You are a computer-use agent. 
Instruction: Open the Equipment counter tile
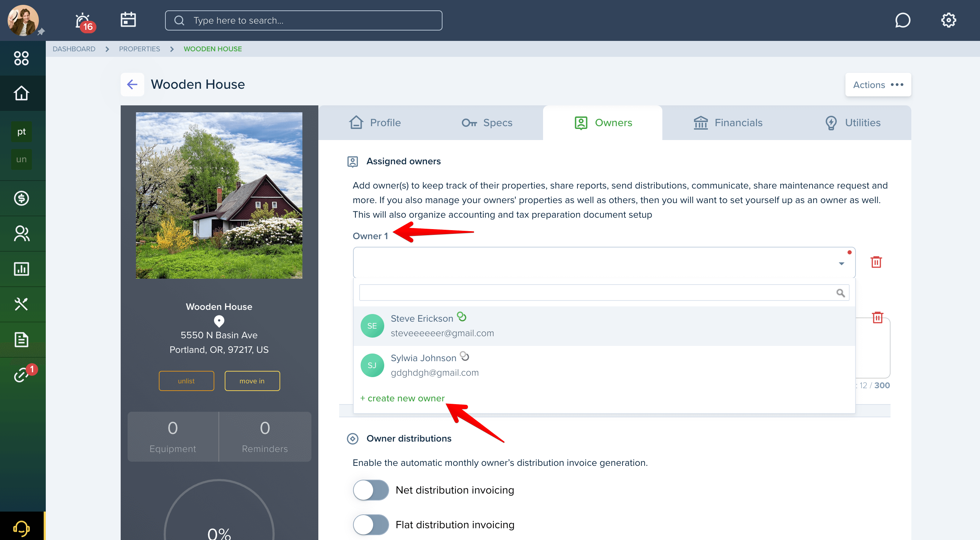[x=173, y=437]
